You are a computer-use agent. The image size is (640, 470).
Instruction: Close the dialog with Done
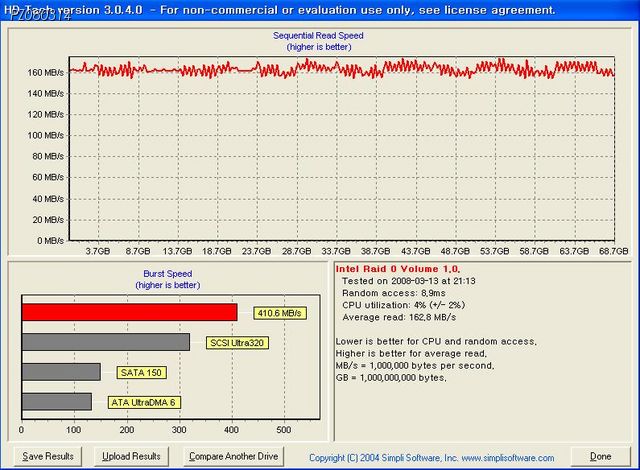click(600, 456)
